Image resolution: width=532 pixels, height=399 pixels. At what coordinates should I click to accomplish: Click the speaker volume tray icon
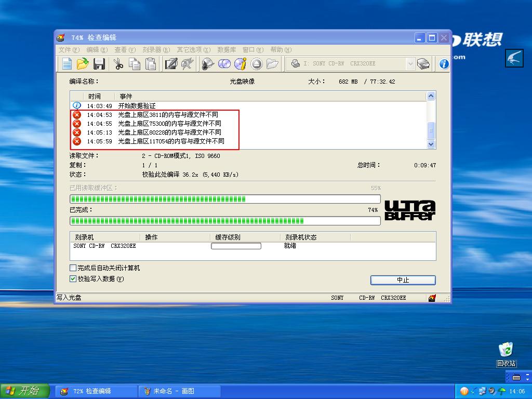(491, 391)
